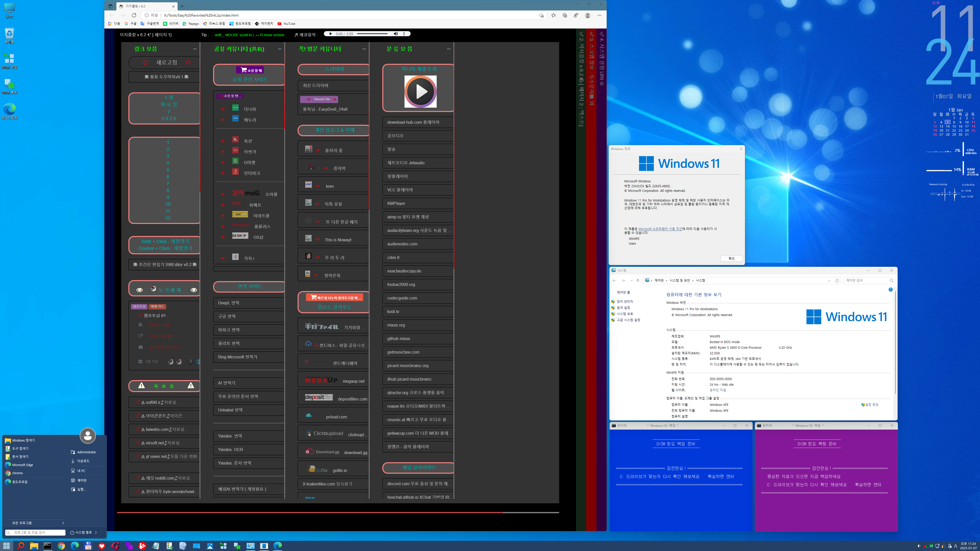Open 분류모음 panel ellipsis menu
This screenshot has height=551, width=980.
point(449,49)
